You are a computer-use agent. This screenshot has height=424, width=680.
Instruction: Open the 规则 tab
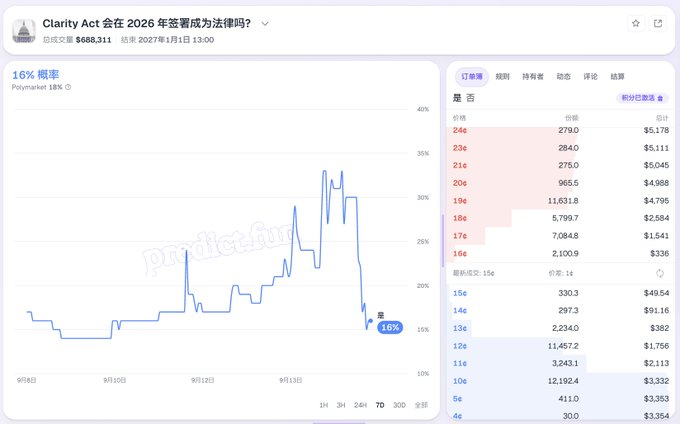click(502, 77)
